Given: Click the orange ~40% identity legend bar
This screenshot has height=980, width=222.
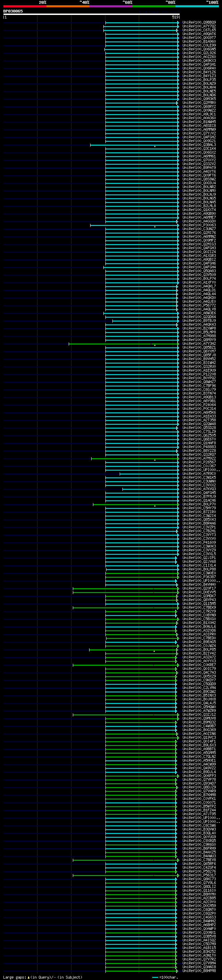Looking at the screenshot, I should click(x=68, y=6).
